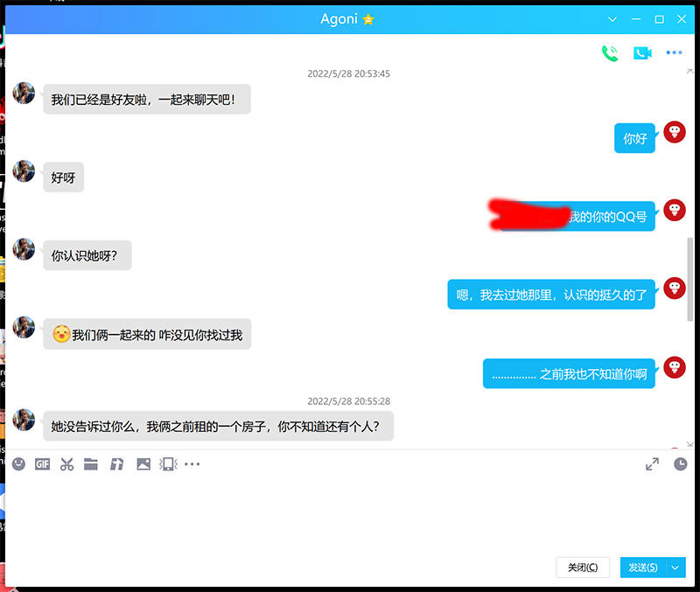Click the music share icon
700x592 pixels.
point(116,464)
